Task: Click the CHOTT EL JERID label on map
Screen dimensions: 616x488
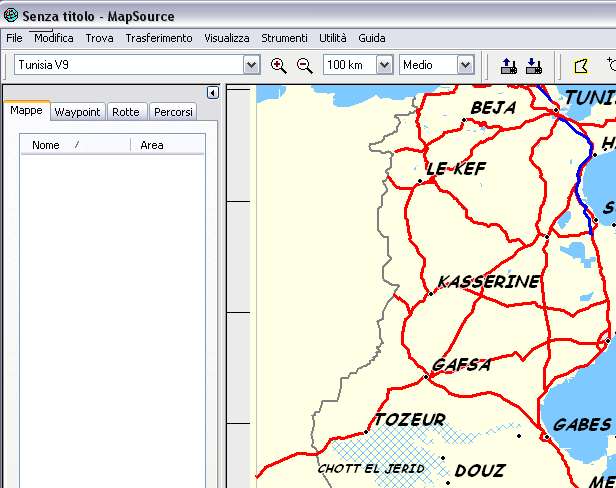Action: coord(371,468)
